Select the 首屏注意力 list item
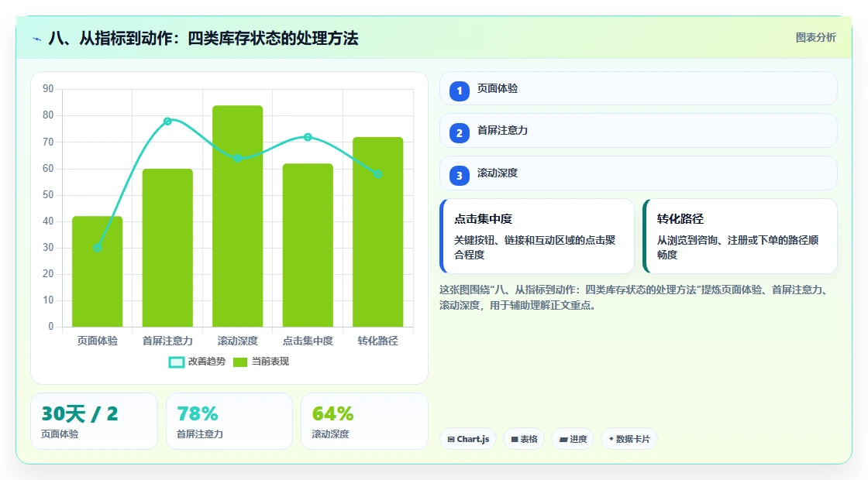 639,131
